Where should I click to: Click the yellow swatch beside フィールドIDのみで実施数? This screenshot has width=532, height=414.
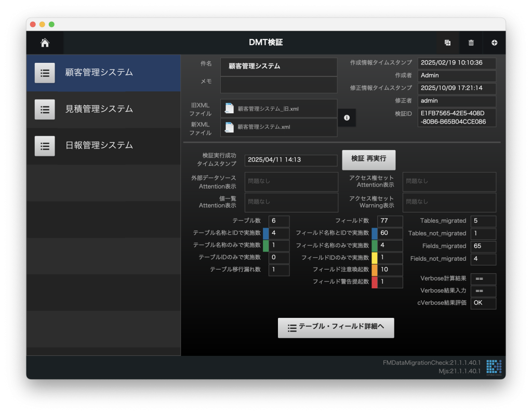point(375,258)
